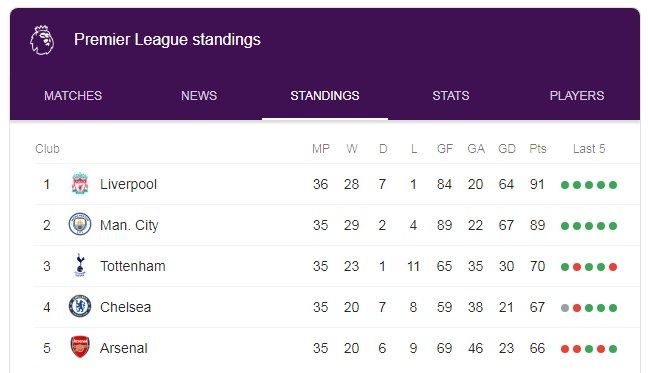Image resolution: width=648 pixels, height=373 pixels.
Task: Select the STANDINGS tab
Action: [325, 96]
